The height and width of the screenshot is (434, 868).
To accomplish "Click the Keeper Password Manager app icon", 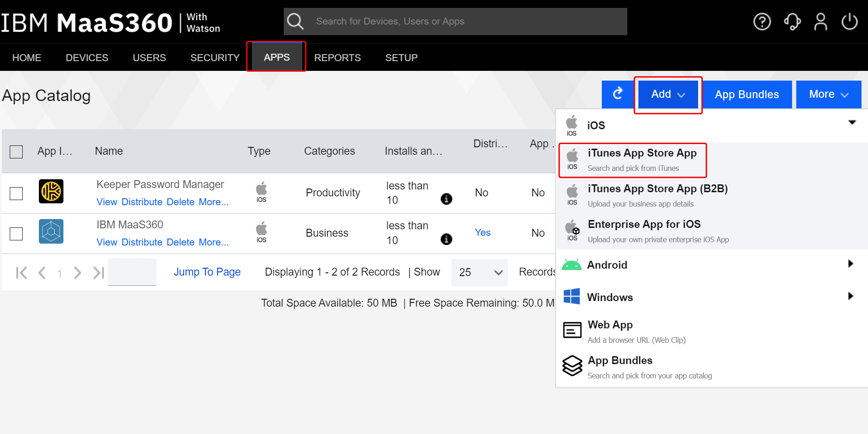I will click(x=51, y=191).
